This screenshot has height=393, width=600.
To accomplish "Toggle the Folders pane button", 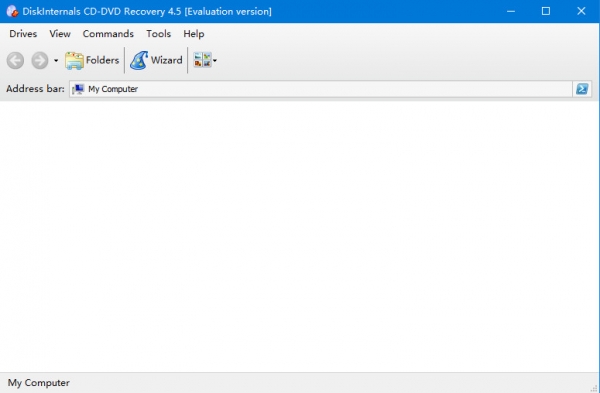I will click(92, 60).
